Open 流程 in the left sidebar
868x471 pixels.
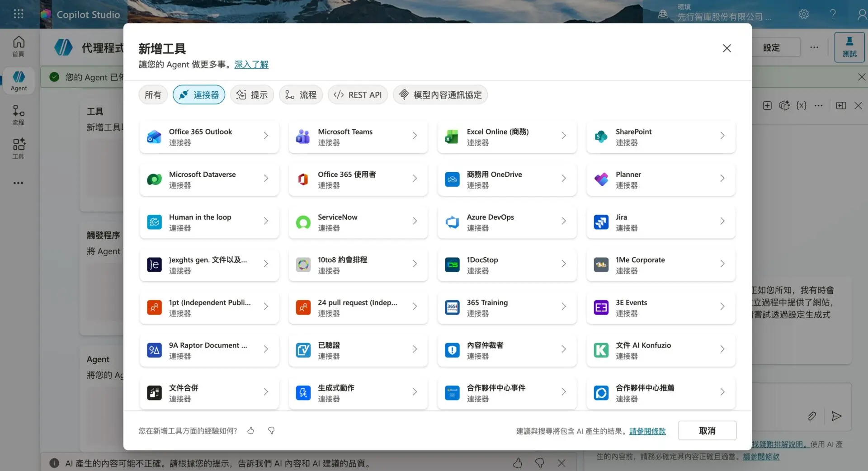(x=19, y=115)
